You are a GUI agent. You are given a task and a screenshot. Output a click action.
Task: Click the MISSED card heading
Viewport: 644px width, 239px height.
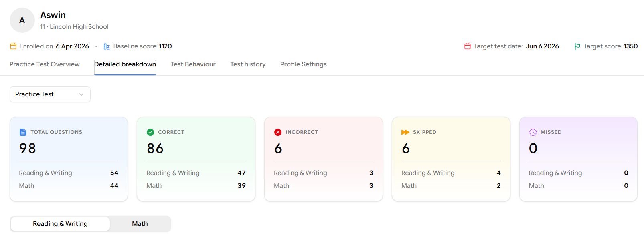click(551, 132)
